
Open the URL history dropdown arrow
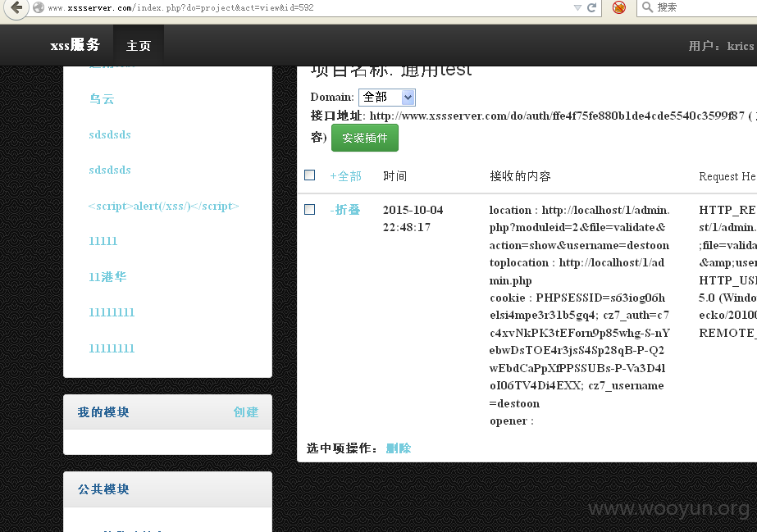(577, 7)
